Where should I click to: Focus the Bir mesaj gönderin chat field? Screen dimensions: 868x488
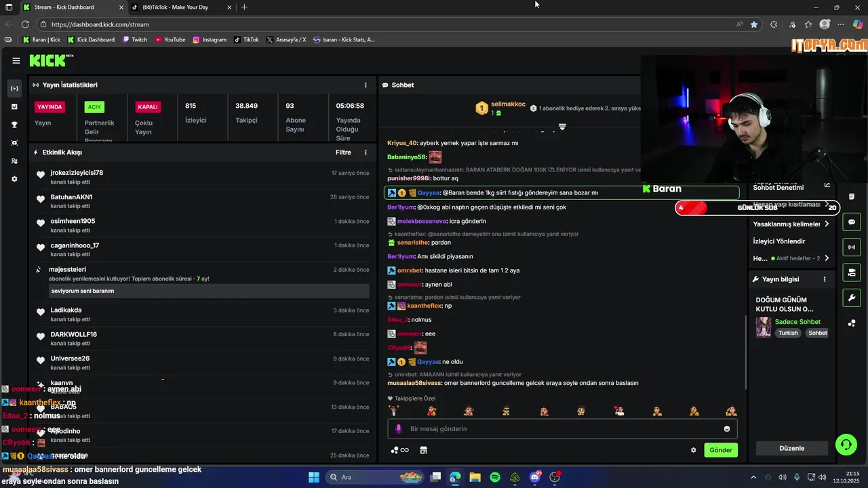(562, 429)
